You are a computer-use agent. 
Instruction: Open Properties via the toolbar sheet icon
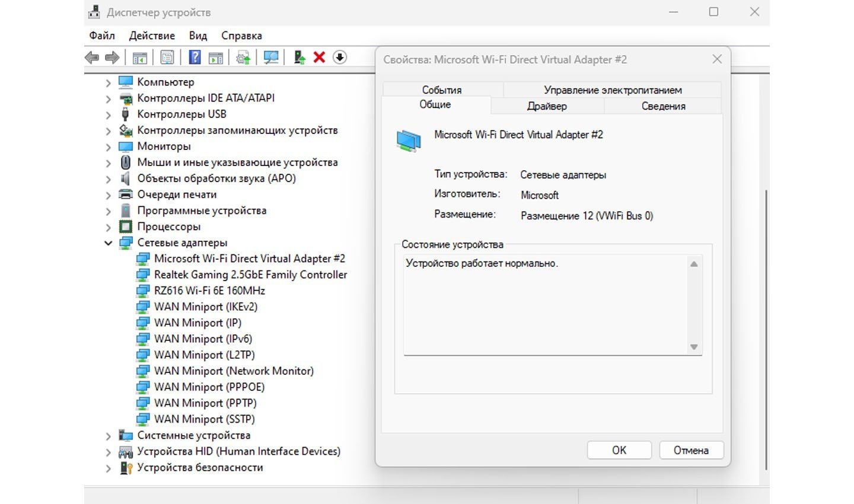tap(167, 58)
